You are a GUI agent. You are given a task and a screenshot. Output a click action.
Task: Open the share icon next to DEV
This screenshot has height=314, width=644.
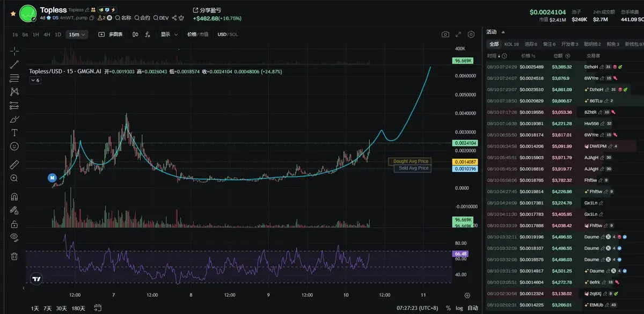(174, 18)
